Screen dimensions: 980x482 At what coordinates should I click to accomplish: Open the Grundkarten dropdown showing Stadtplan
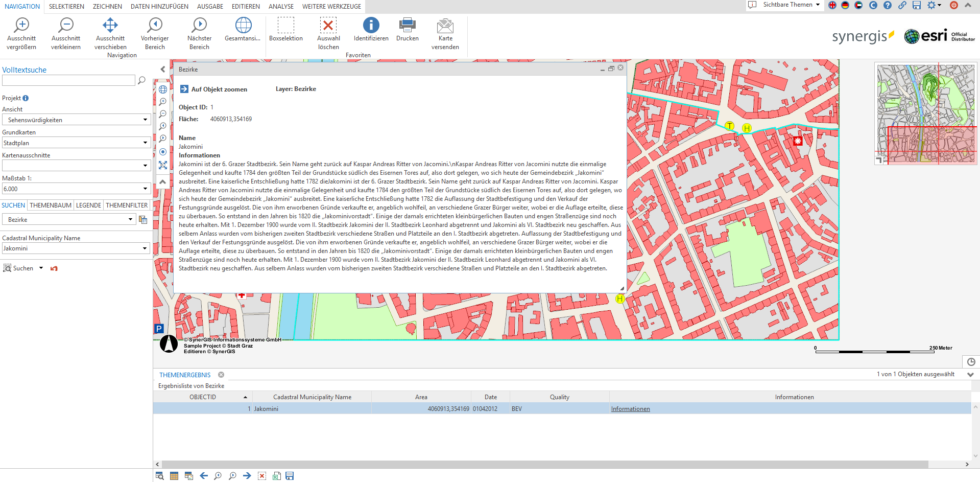coord(146,143)
